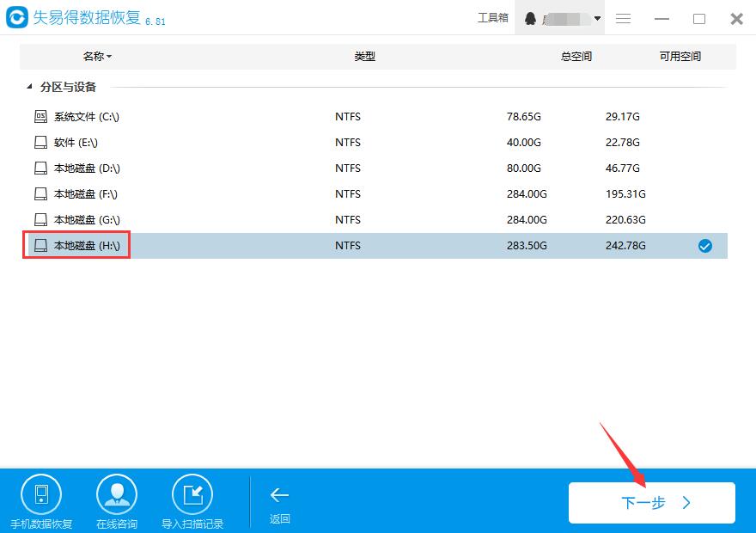
Task: Open 手机数据恢复 phone recovery
Action: [x=41, y=502]
